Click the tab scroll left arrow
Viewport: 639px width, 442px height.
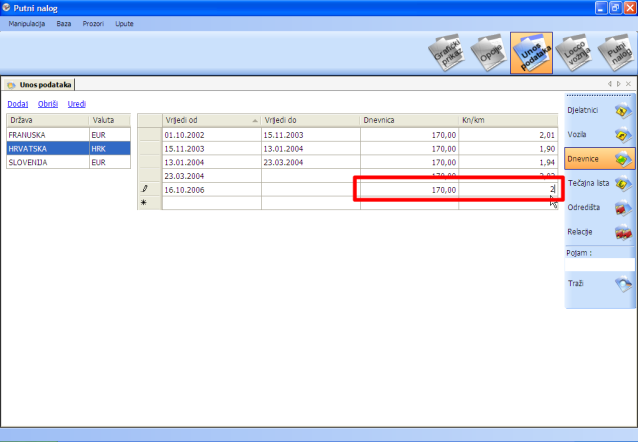(610, 84)
